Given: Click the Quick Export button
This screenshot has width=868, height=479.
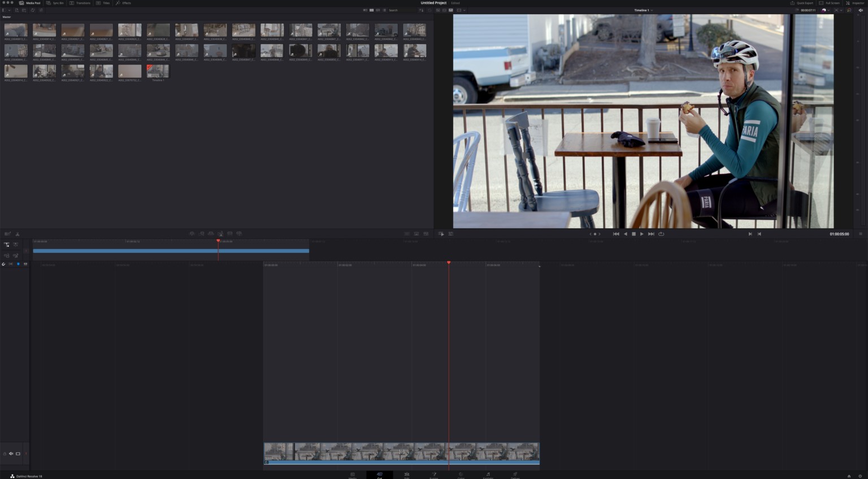Looking at the screenshot, I should [802, 3].
